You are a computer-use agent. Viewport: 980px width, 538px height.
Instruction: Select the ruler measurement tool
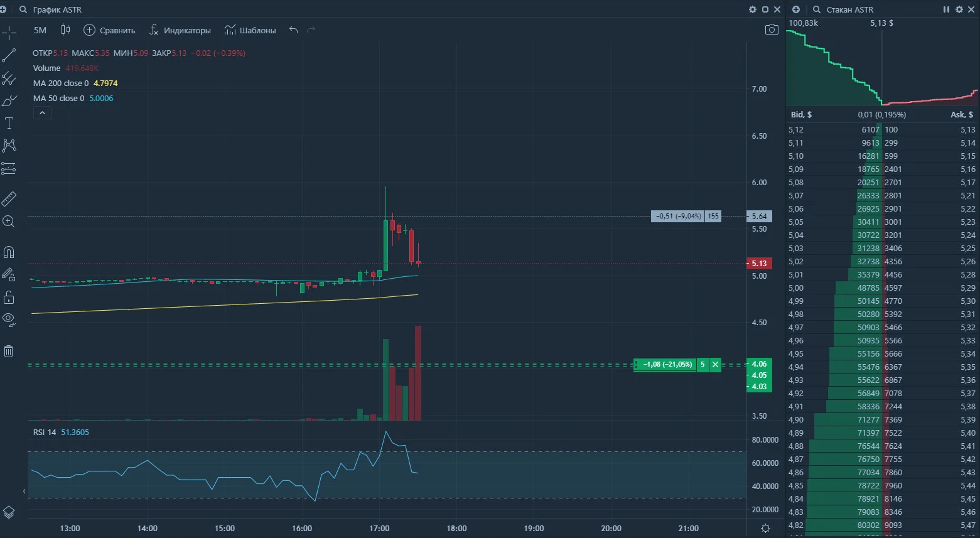[9, 199]
